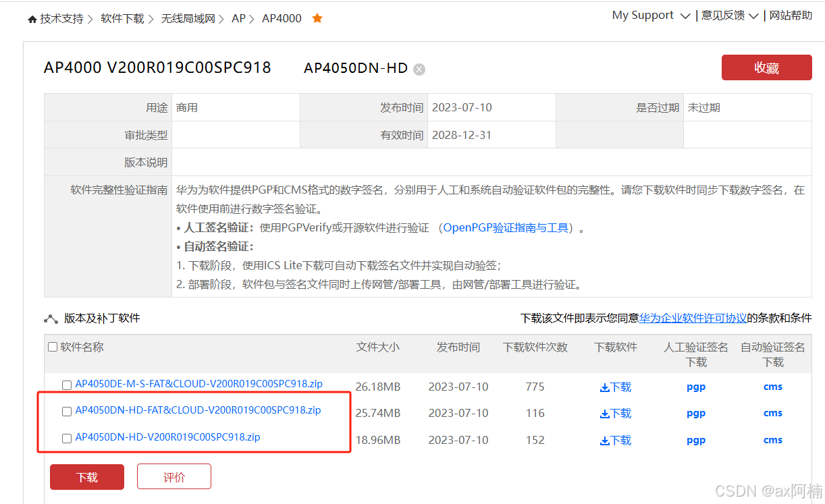This screenshot has width=825, height=504.
Task: Click the download count 152
Action: [535, 441]
